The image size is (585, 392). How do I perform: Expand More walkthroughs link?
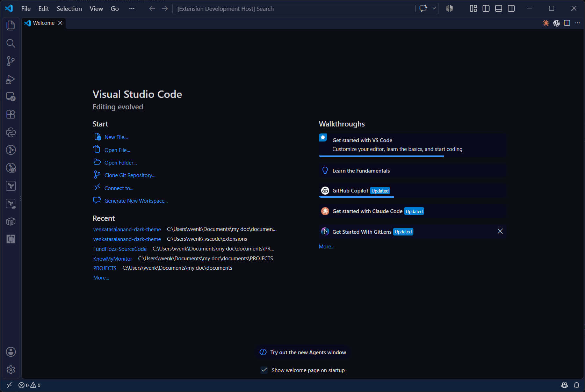point(326,247)
